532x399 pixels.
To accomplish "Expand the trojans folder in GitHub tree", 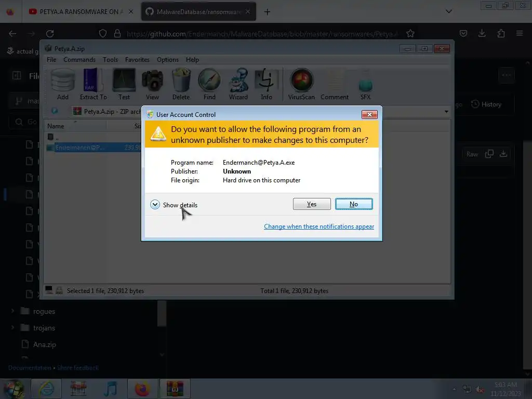I will (x=12, y=327).
